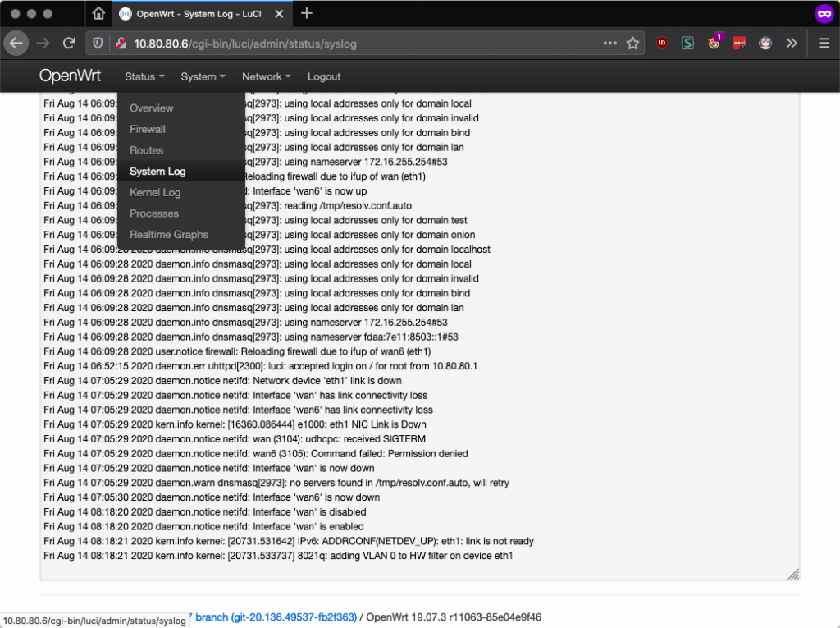Click the forward navigation arrow
Image resolution: width=840 pixels, height=628 pixels.
pyautogui.click(x=43, y=44)
